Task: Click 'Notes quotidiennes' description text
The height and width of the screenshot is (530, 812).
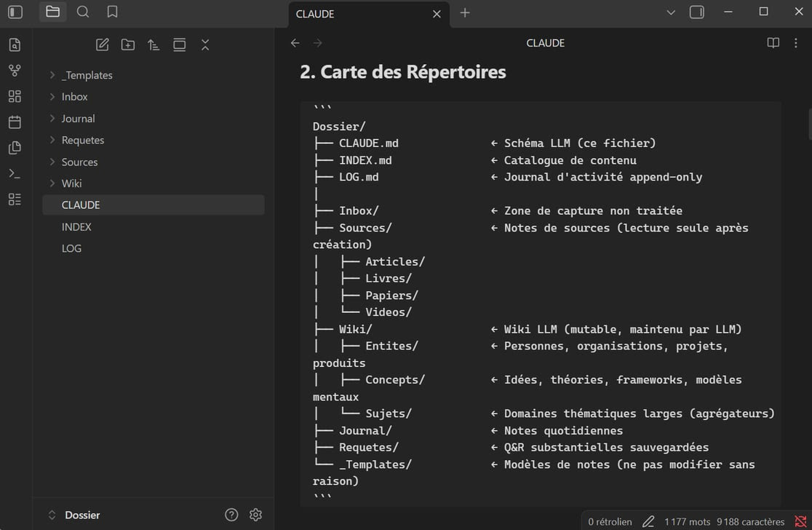Action: coord(563,430)
